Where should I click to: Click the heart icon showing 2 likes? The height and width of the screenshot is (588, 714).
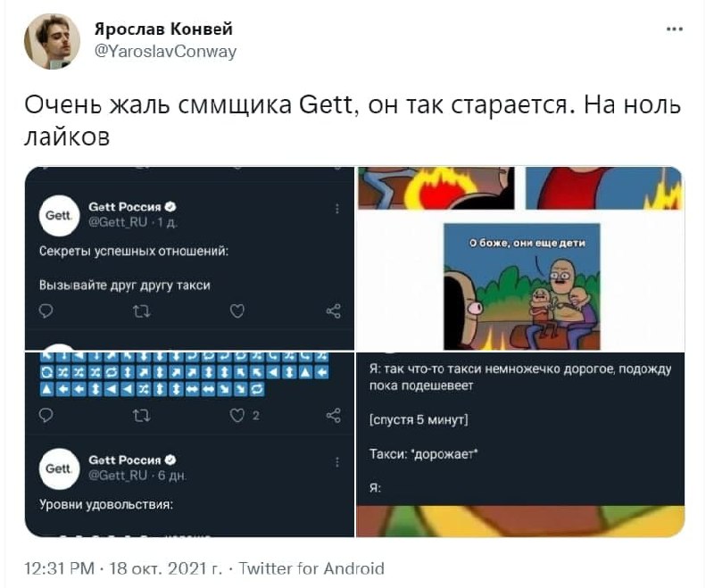[237, 415]
